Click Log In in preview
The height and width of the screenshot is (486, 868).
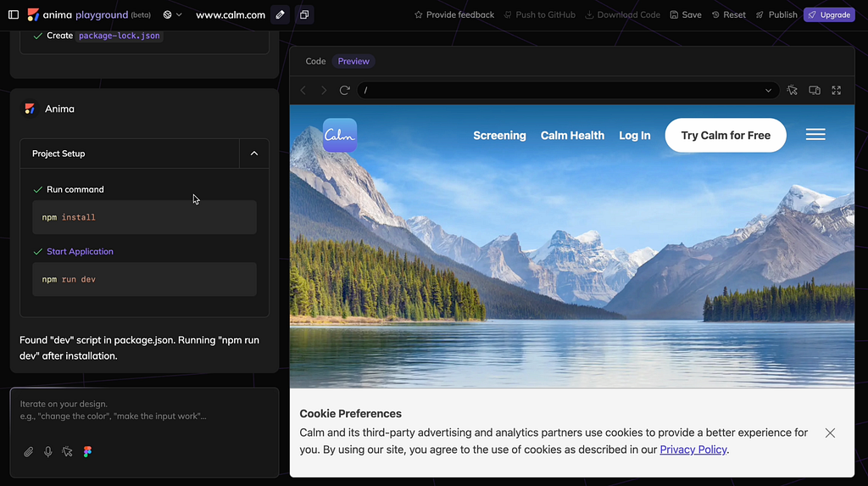[x=634, y=135]
